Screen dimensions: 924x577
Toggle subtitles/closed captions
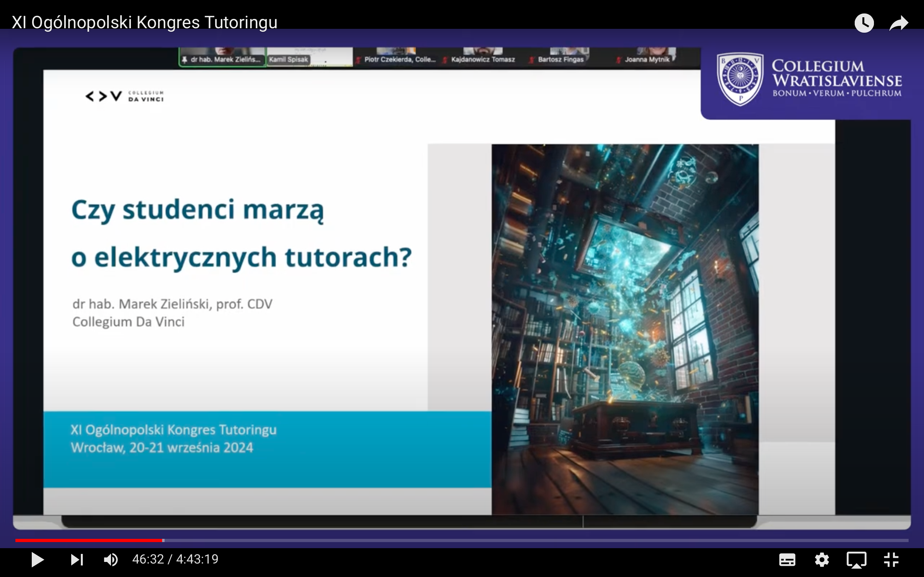pyautogui.click(x=787, y=560)
